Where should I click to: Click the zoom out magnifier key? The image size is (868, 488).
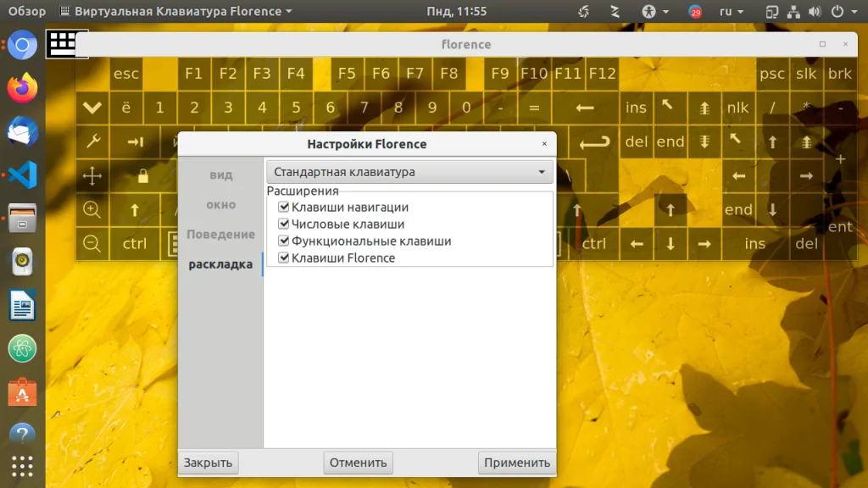coord(92,243)
